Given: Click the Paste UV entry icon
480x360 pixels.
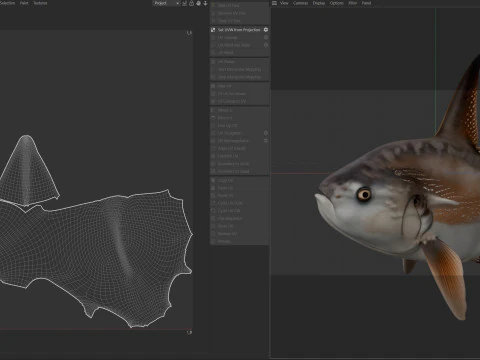Looking at the screenshot, I should pyautogui.click(x=213, y=188).
